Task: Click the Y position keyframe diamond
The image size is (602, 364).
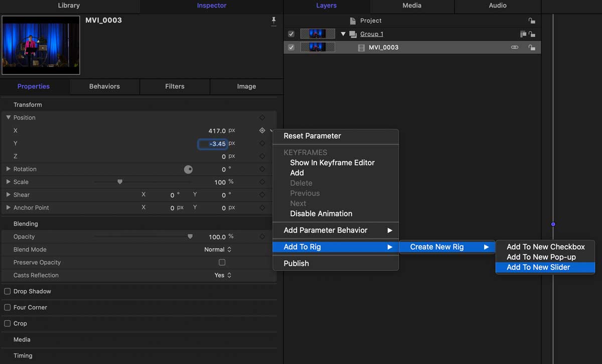Action: [x=262, y=143]
